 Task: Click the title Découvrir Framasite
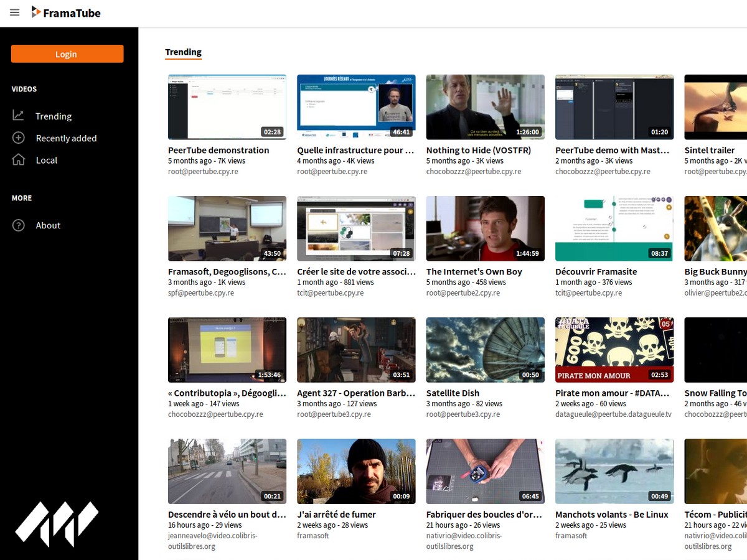coord(596,271)
